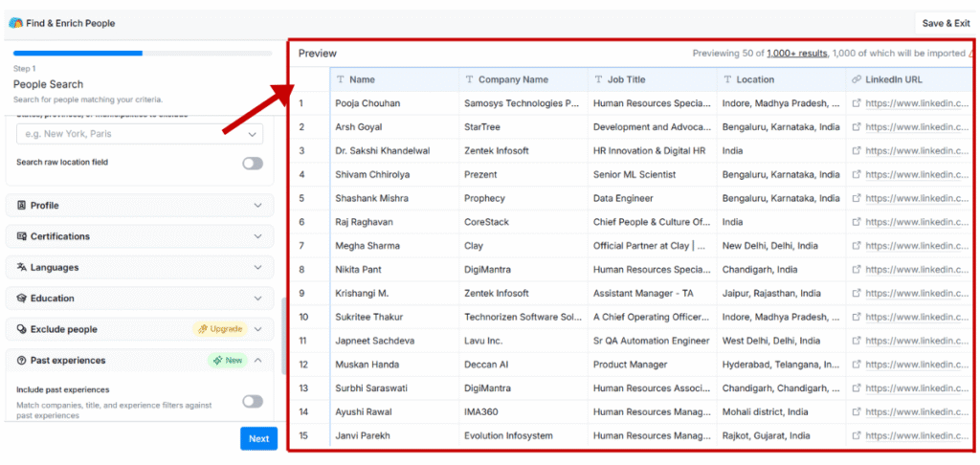Image resolution: width=980 pixels, height=465 pixels.
Task: Click the Save & Exit button
Action: pyautogui.click(x=945, y=23)
